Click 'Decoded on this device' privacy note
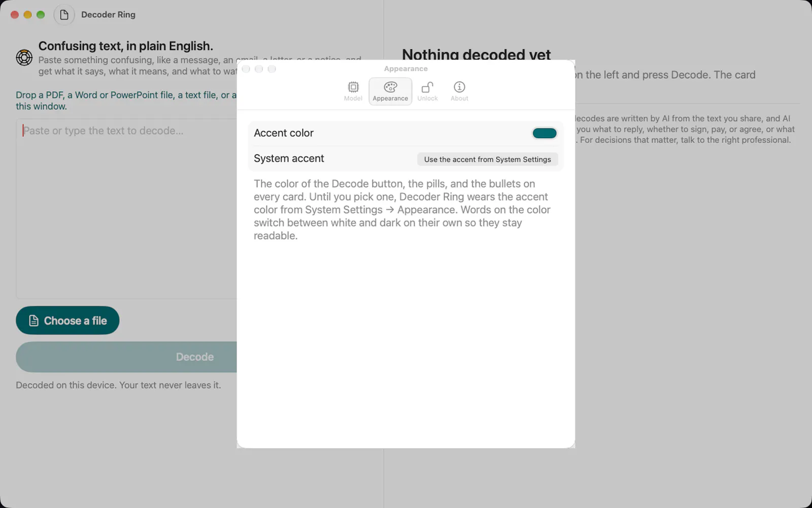Screen dimensions: 812x508 pos(118,385)
